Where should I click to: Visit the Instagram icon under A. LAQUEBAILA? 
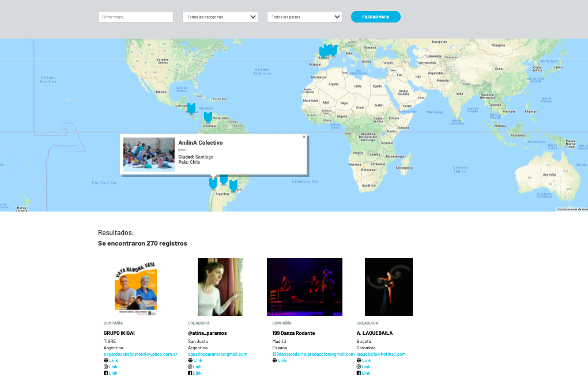359,367
